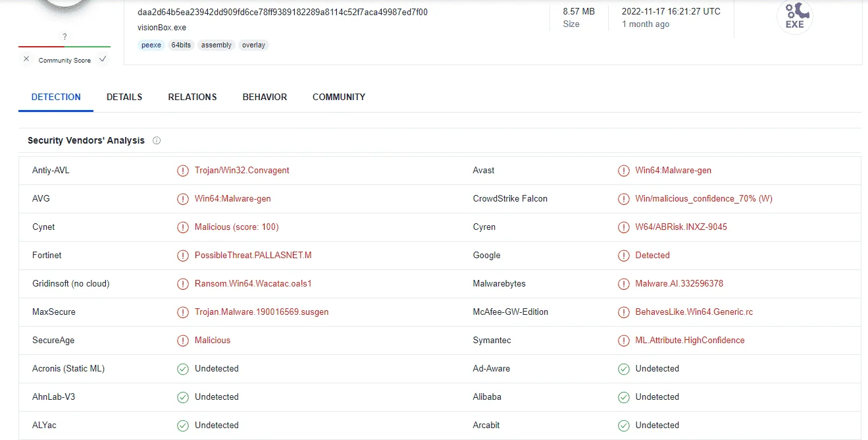Click the alert icon beside W64/ABRisk.INXZ-9045
This screenshot has width=868, height=440.
pyautogui.click(x=623, y=227)
